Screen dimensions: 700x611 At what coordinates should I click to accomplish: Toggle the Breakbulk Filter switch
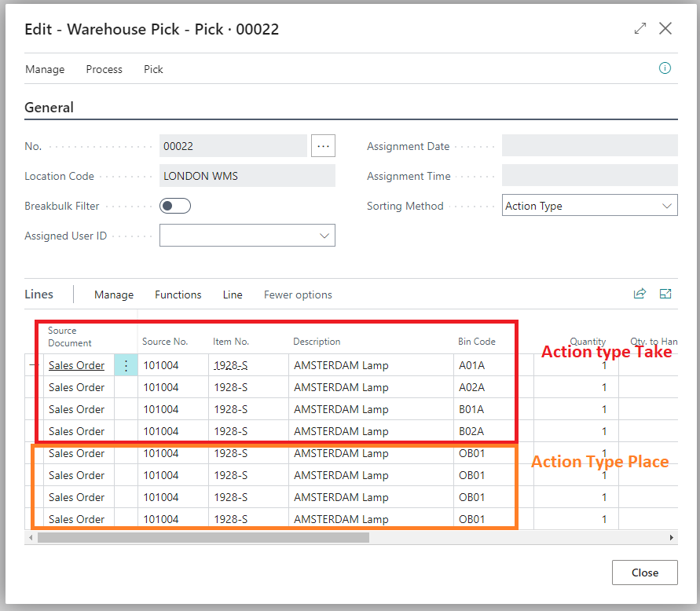(175, 206)
